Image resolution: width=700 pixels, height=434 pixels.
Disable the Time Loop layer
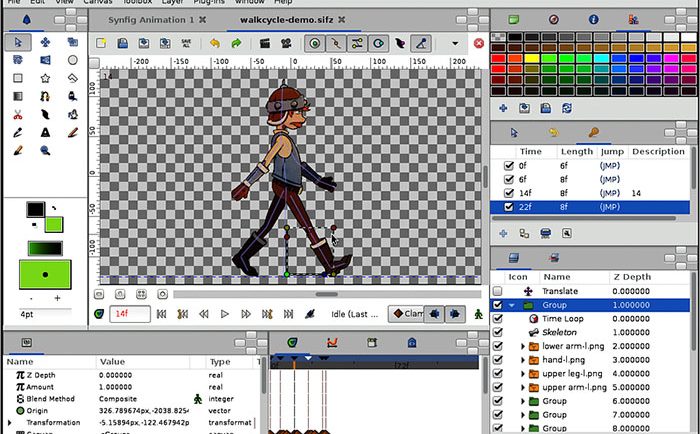pos(498,318)
